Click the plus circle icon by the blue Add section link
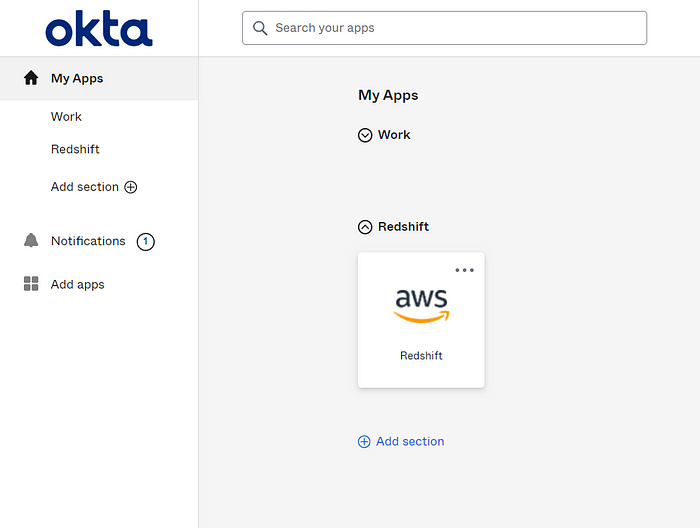The width and height of the screenshot is (700, 528). coord(364,441)
